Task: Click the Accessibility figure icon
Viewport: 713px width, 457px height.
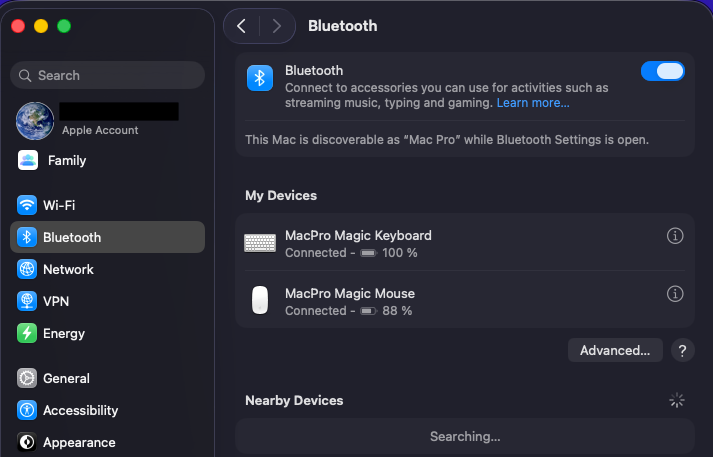Action: click(27, 410)
